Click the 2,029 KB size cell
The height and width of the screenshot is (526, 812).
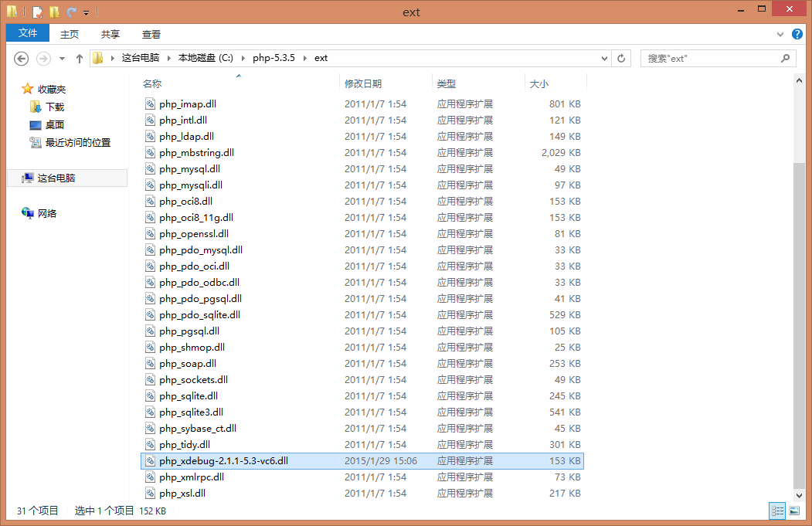point(561,153)
